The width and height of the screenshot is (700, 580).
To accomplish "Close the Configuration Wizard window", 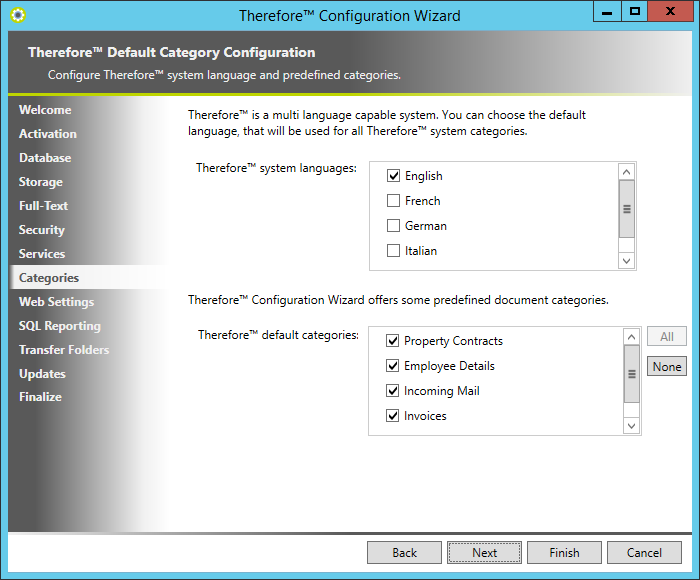I will pyautogui.click(x=670, y=12).
